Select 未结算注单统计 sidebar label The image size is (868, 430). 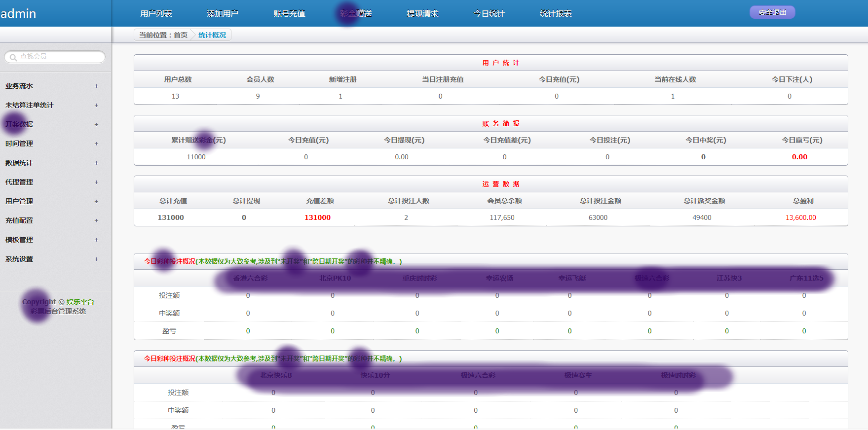(29, 105)
